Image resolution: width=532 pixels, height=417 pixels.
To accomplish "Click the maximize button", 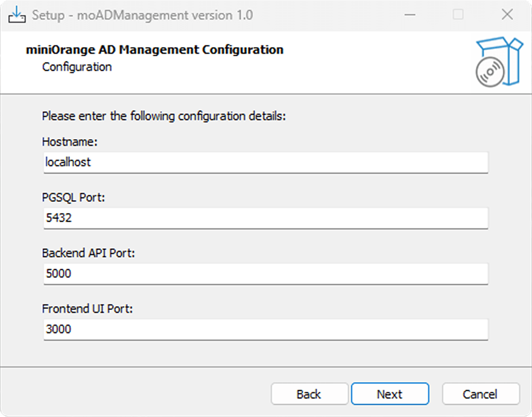I will 458,14.
